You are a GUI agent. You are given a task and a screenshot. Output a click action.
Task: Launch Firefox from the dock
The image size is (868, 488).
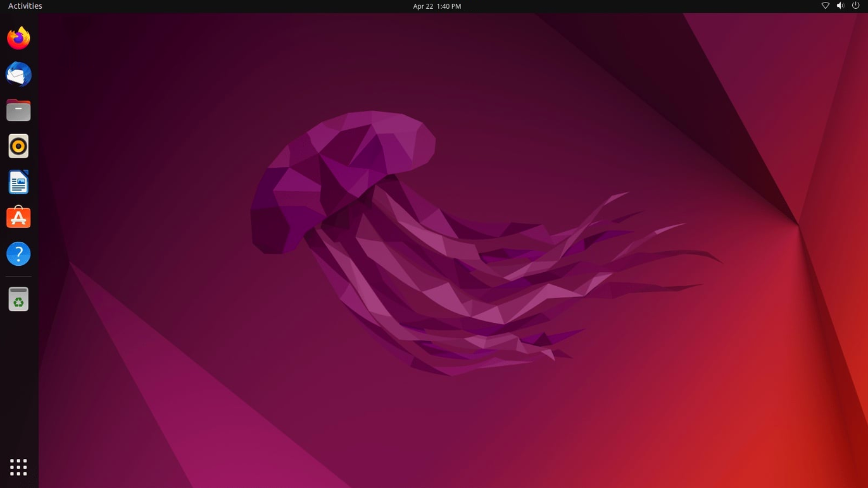18,38
